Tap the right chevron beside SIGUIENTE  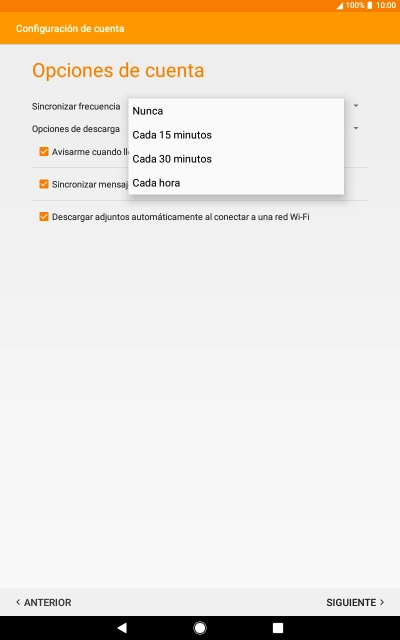tap(382, 602)
